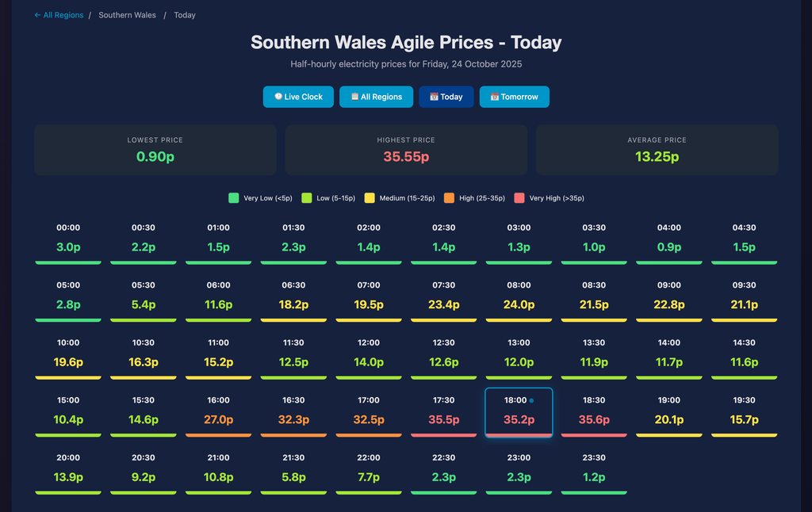Click the Medium yellow legend swatch

pyautogui.click(x=370, y=198)
